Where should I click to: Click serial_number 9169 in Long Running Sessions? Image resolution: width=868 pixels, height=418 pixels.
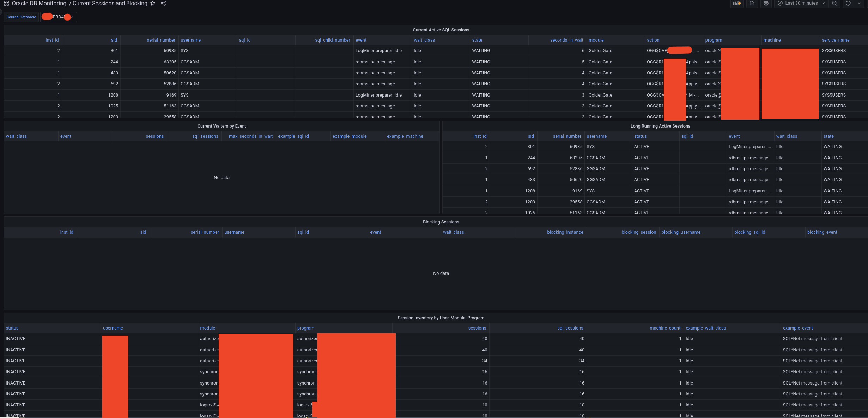click(577, 191)
